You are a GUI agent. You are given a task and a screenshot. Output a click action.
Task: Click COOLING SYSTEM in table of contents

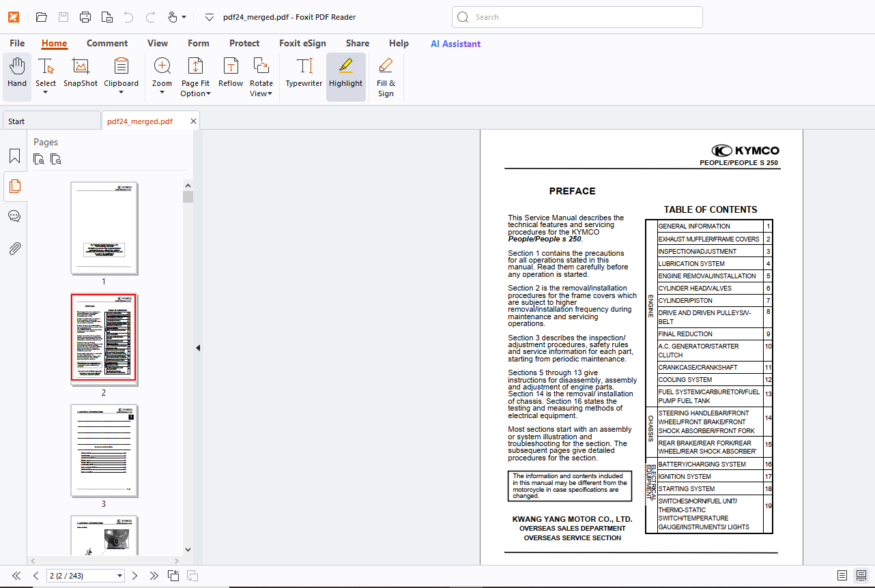[x=685, y=380]
